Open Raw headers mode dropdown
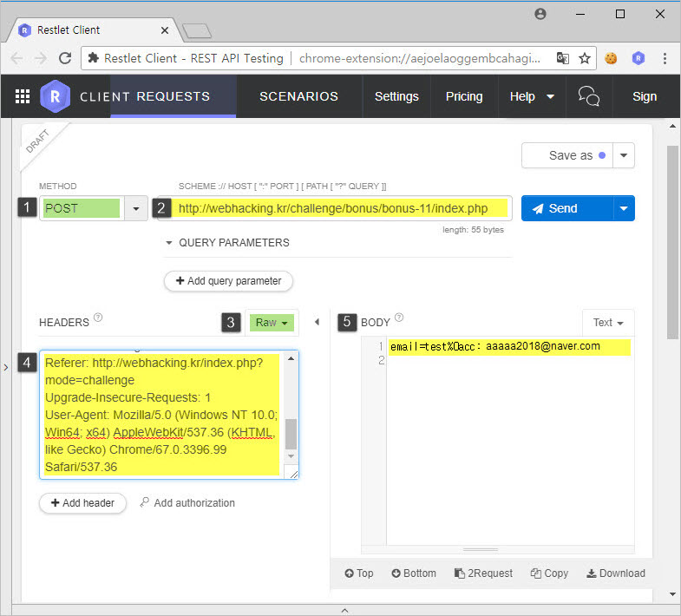Screen dimensions: 681x616 [x=272, y=322]
